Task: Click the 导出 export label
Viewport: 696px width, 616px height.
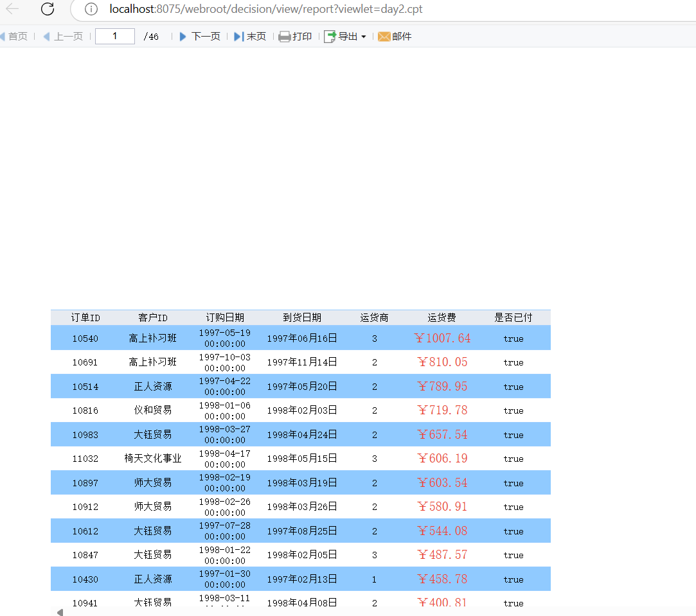Action: 348,37
